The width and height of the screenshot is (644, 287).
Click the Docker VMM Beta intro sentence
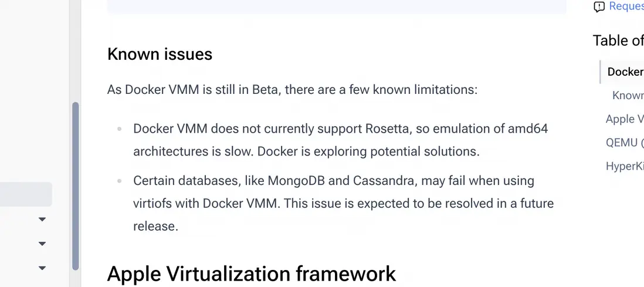[x=292, y=90]
